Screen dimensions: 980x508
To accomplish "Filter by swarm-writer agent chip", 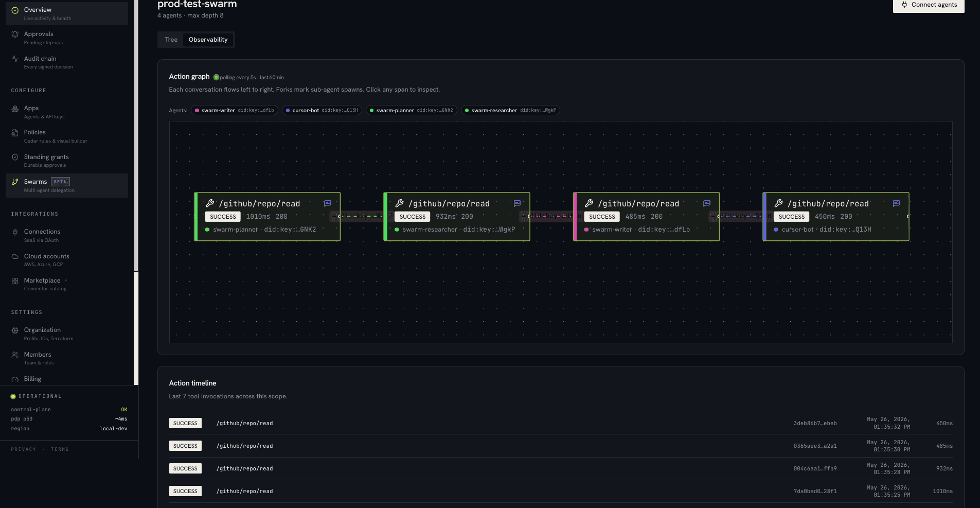I will click(x=235, y=110).
